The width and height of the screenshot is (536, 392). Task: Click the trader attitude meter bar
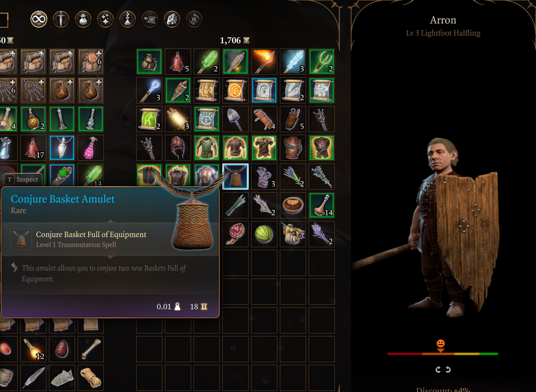pos(442,354)
